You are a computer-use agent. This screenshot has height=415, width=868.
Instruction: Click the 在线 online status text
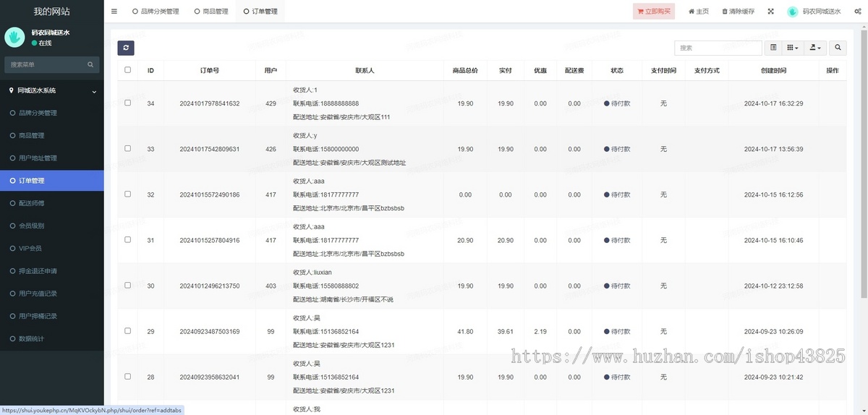(x=46, y=43)
